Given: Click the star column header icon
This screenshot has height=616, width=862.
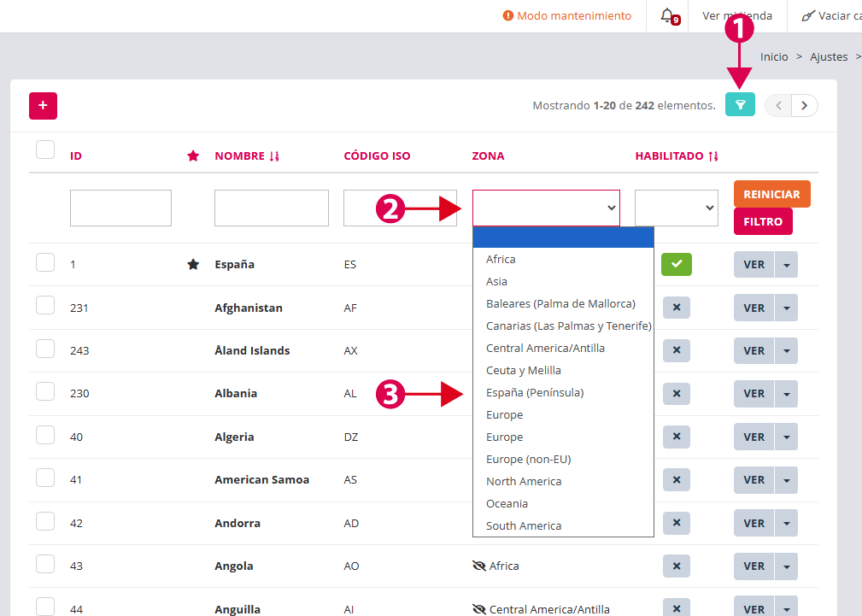Looking at the screenshot, I should point(193,155).
